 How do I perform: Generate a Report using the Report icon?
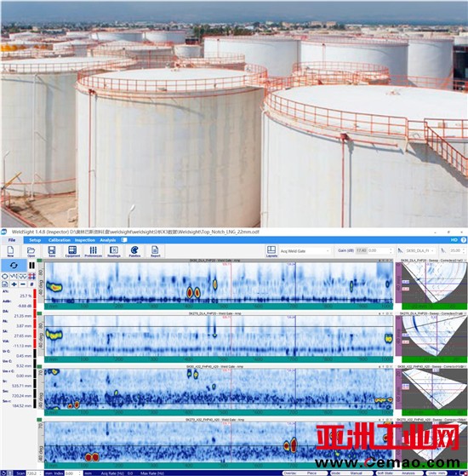click(x=155, y=251)
